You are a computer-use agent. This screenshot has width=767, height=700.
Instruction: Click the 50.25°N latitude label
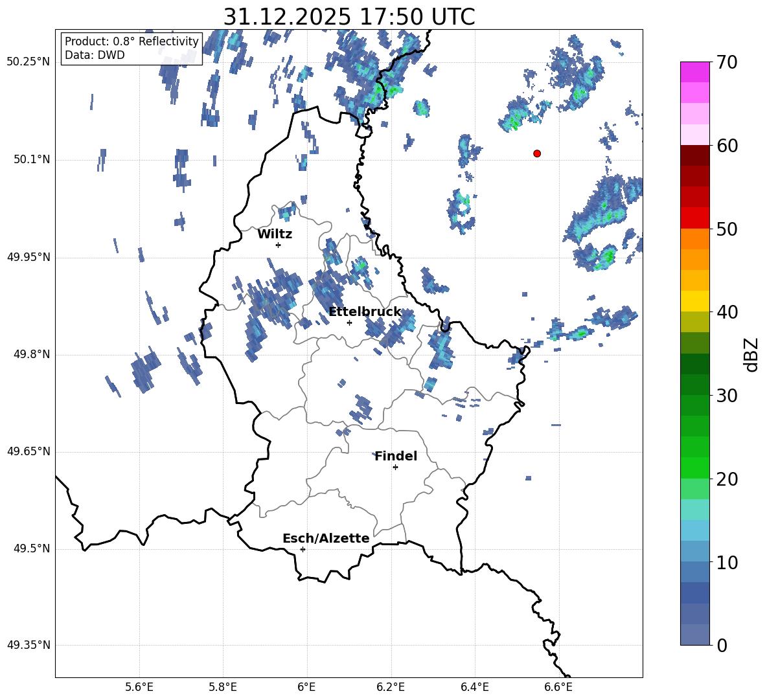[29, 62]
